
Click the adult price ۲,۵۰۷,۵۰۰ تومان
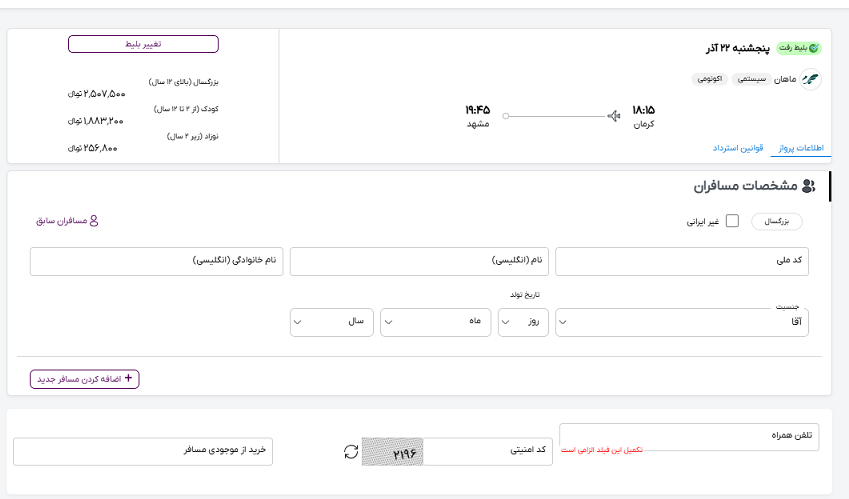(96, 94)
